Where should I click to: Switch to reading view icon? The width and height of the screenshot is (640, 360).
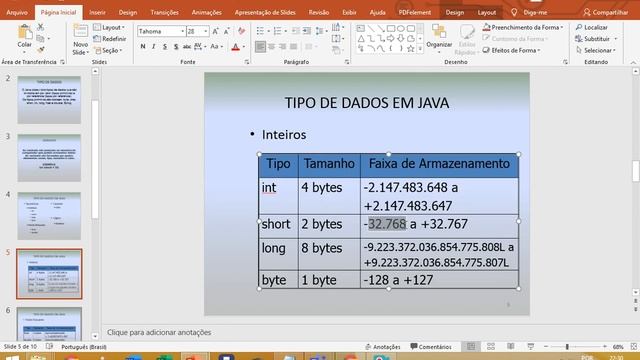(511, 347)
